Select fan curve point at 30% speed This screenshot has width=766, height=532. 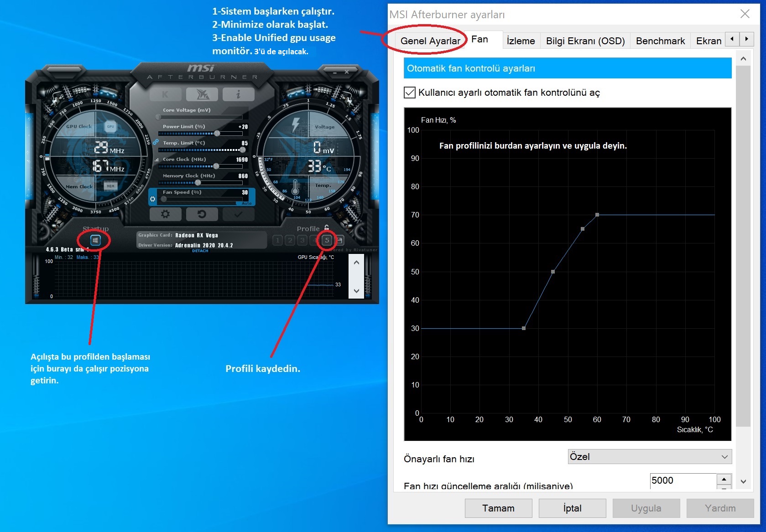[524, 328]
